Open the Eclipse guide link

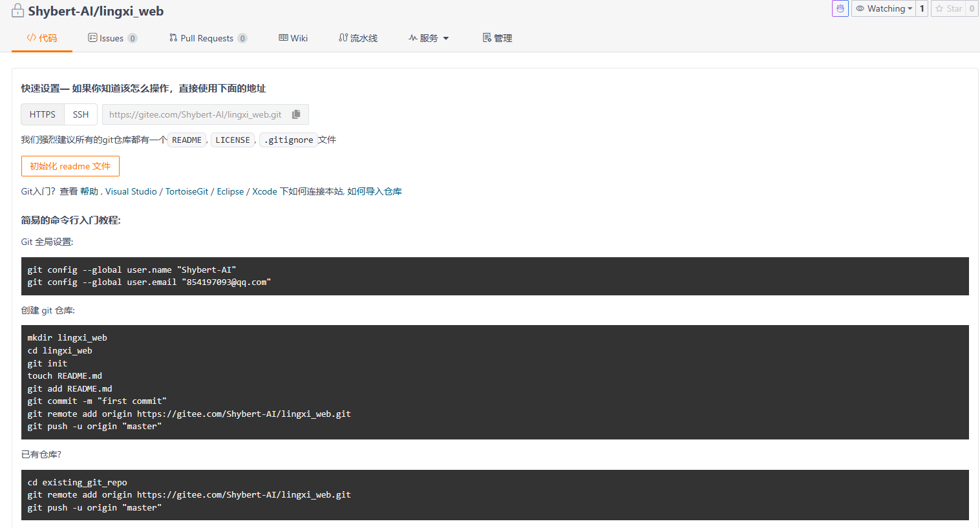[230, 191]
